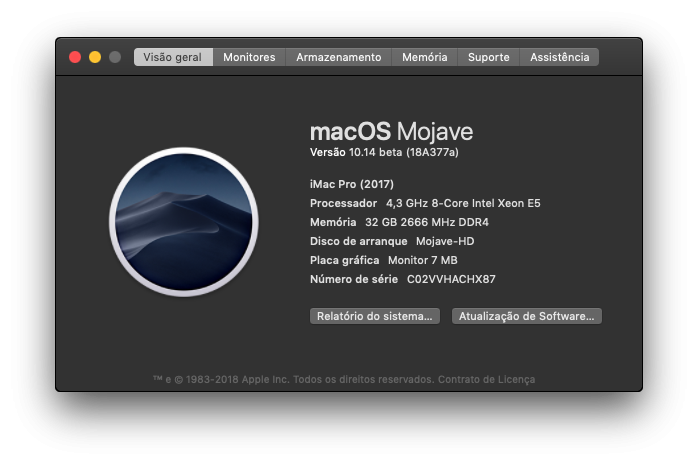Switch to the Visão geral tab
This screenshot has height=465, width=698.
tap(173, 57)
